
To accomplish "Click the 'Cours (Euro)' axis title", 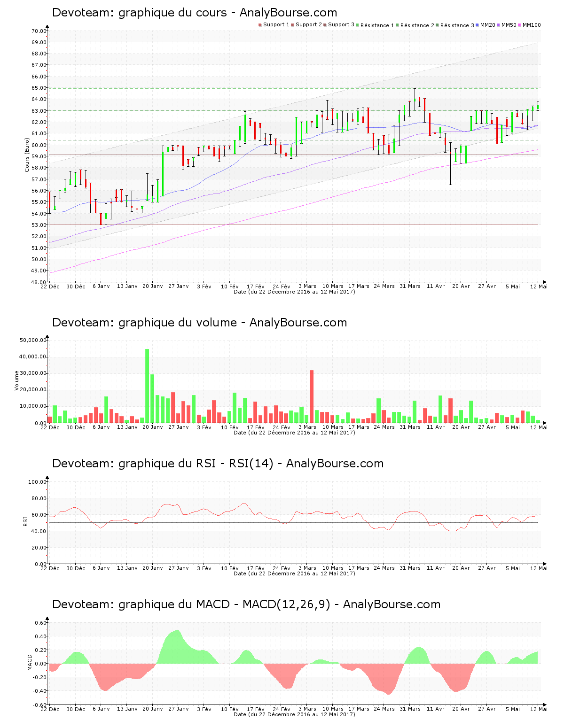I will 27,155.
